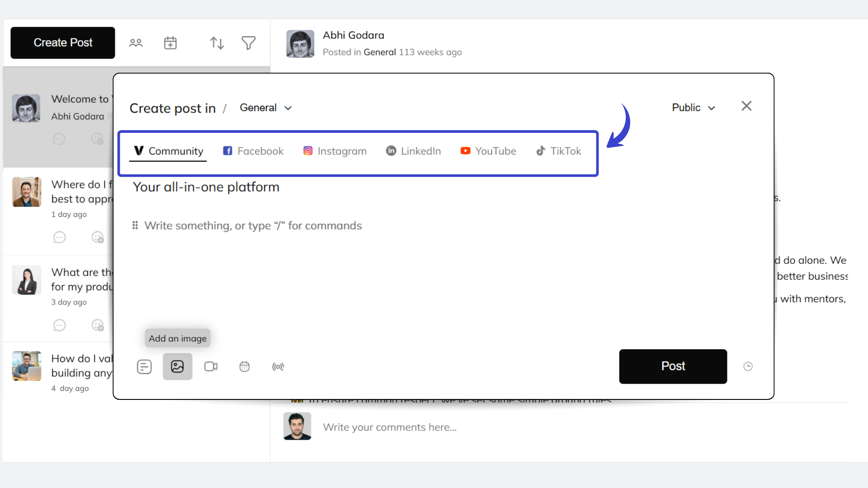Click the Post button to publish

click(x=673, y=366)
